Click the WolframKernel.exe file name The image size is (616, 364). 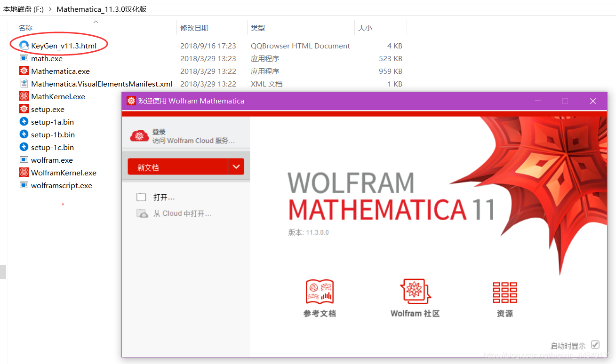pyautogui.click(x=64, y=173)
